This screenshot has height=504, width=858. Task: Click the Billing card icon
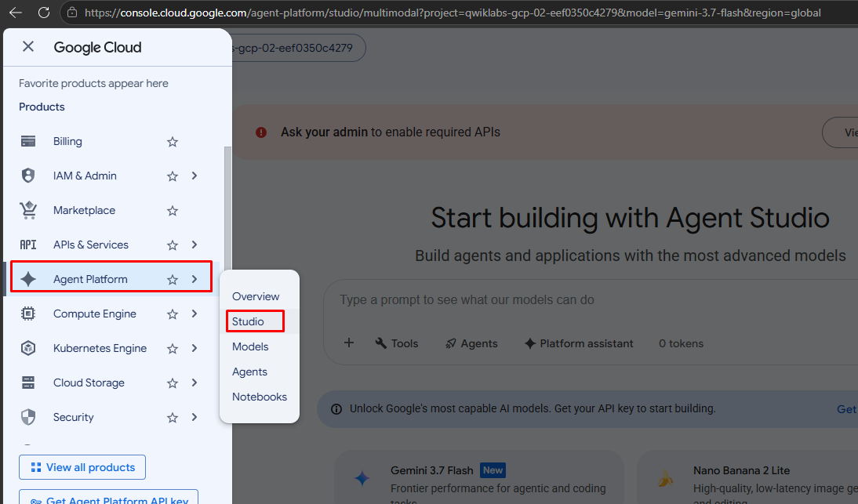pyautogui.click(x=28, y=142)
